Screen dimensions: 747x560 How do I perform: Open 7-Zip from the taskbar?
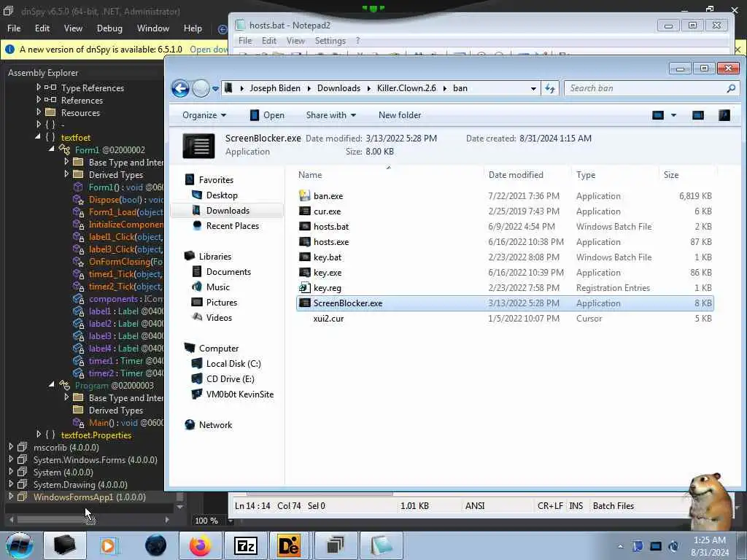pyautogui.click(x=245, y=545)
